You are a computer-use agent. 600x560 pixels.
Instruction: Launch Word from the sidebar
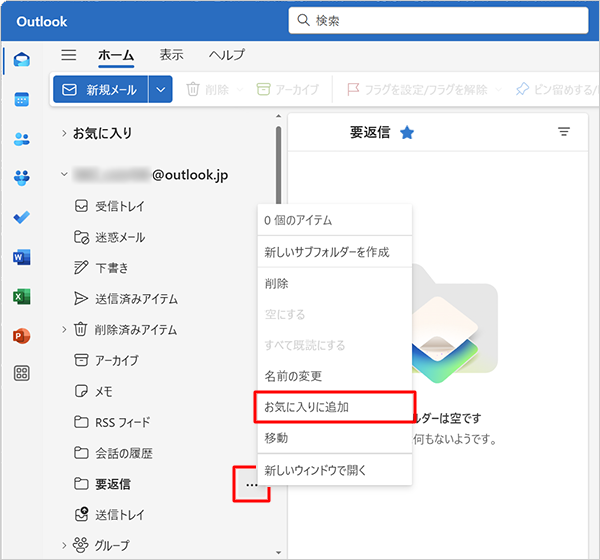(x=22, y=257)
